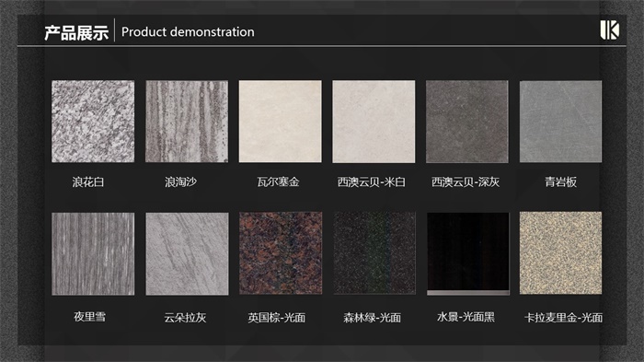Screen dimensions: 644x362
Task: Click the Product demonstration subtitle
Action: click(x=188, y=31)
